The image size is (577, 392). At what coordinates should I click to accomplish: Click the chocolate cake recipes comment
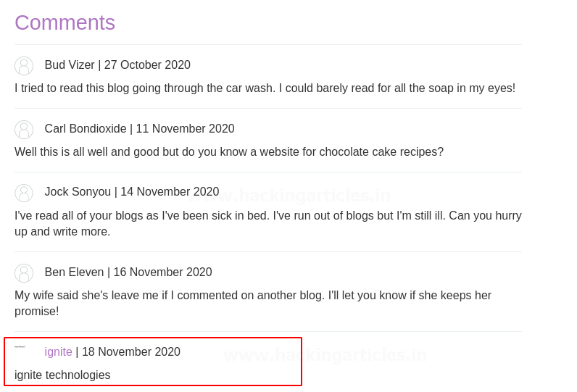click(x=228, y=152)
